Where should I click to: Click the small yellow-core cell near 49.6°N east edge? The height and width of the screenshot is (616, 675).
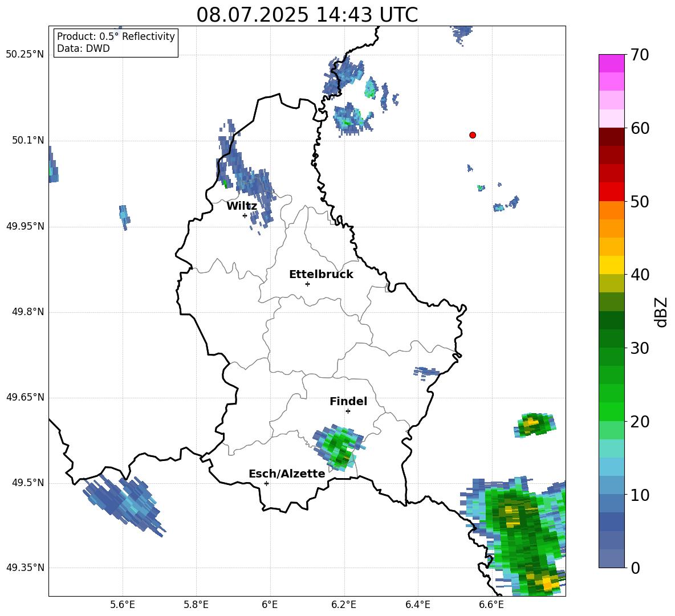point(534,425)
